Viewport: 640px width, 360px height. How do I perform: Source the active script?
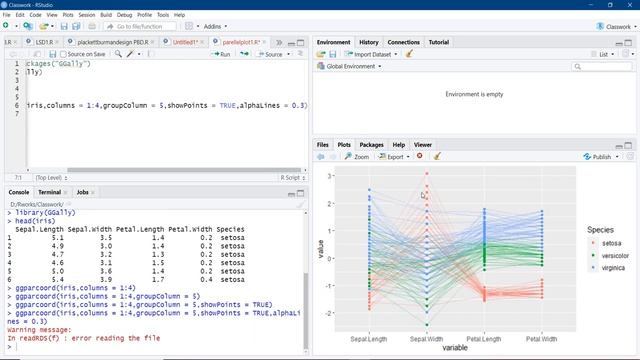[x=270, y=54]
